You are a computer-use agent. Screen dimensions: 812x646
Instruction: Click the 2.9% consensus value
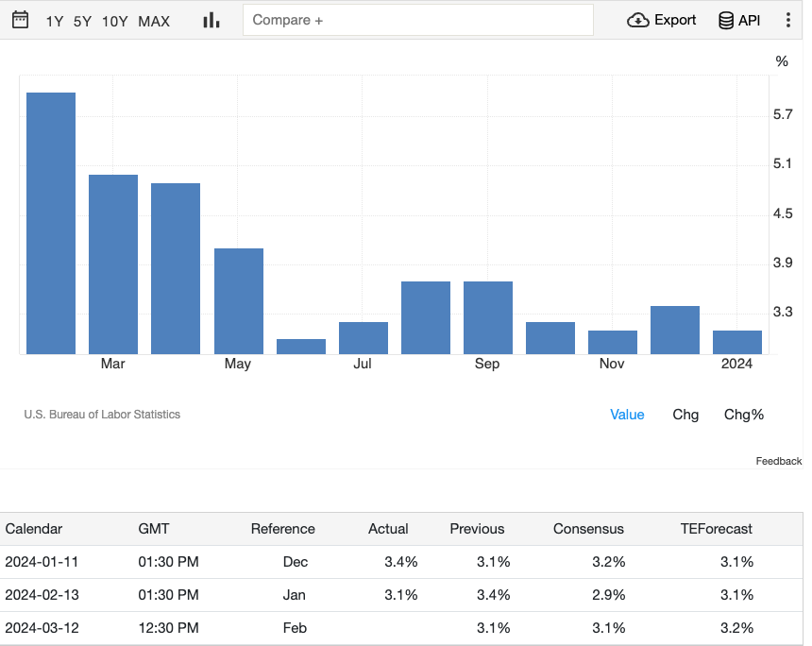(x=608, y=595)
